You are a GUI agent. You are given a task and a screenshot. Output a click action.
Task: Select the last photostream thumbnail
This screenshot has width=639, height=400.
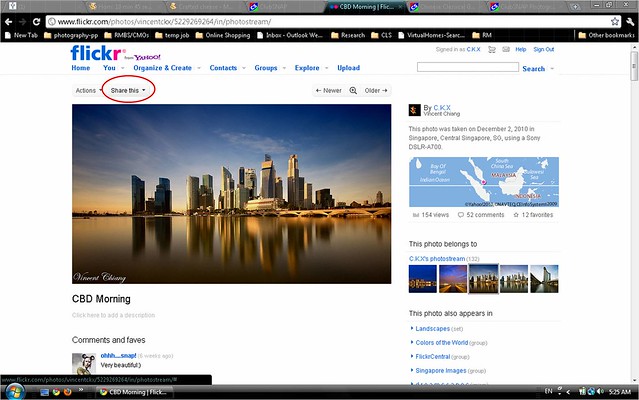(x=544, y=279)
